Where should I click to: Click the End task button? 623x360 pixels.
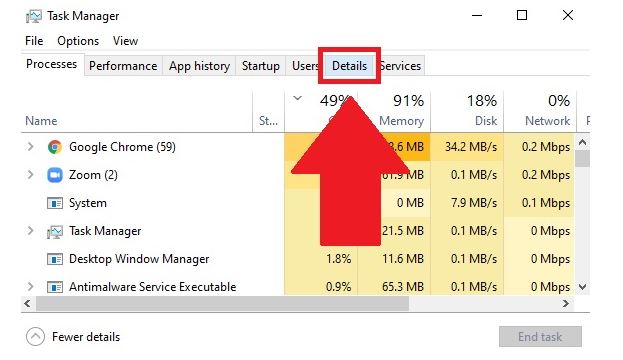point(540,337)
